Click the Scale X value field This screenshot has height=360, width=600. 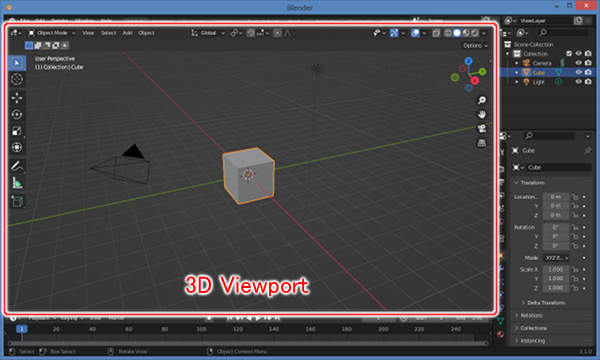pos(556,270)
